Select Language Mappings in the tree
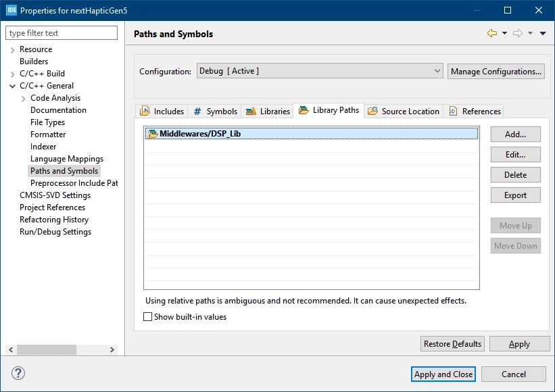 tap(67, 159)
